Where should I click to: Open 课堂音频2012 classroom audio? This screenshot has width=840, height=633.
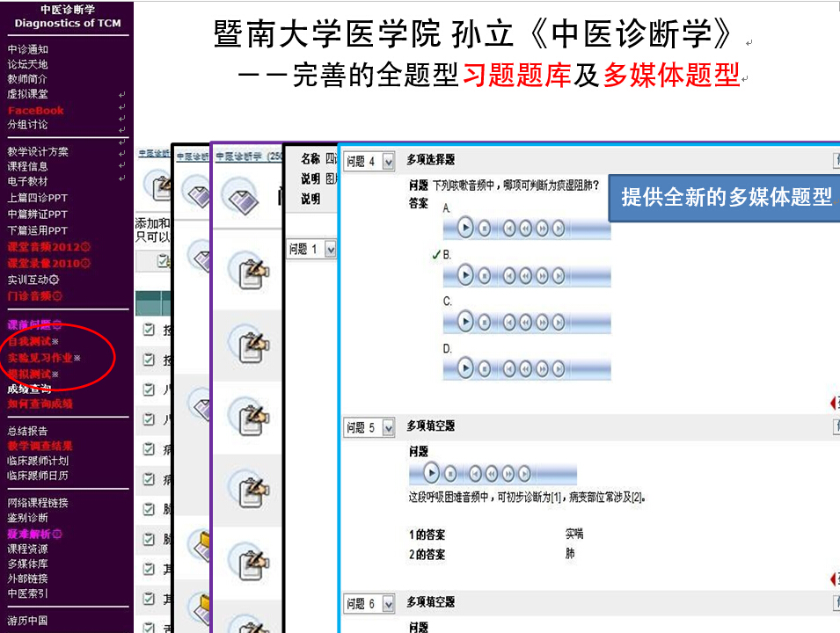pyautogui.click(x=48, y=247)
